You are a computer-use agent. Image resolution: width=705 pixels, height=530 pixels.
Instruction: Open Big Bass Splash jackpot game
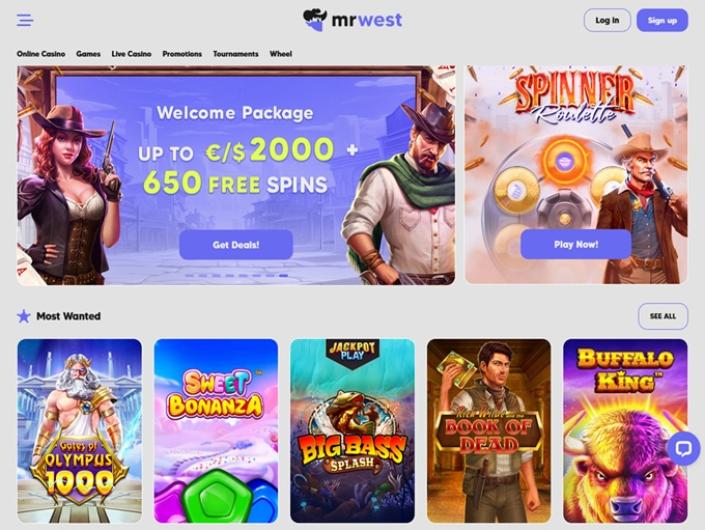[352, 431]
